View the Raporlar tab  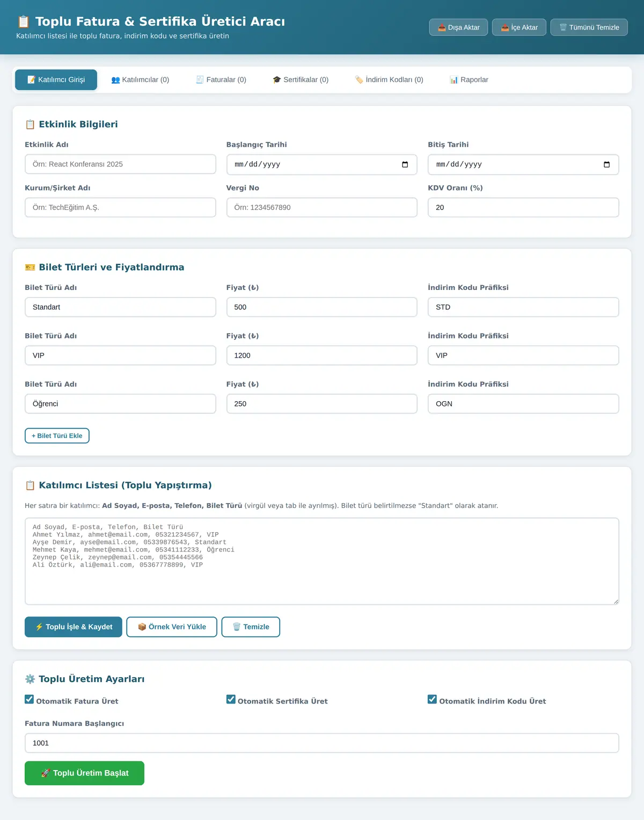pyautogui.click(x=469, y=79)
